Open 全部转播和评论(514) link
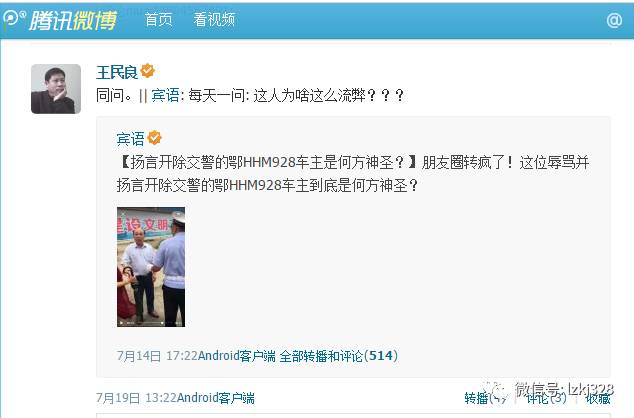This screenshot has height=418, width=634. click(339, 356)
